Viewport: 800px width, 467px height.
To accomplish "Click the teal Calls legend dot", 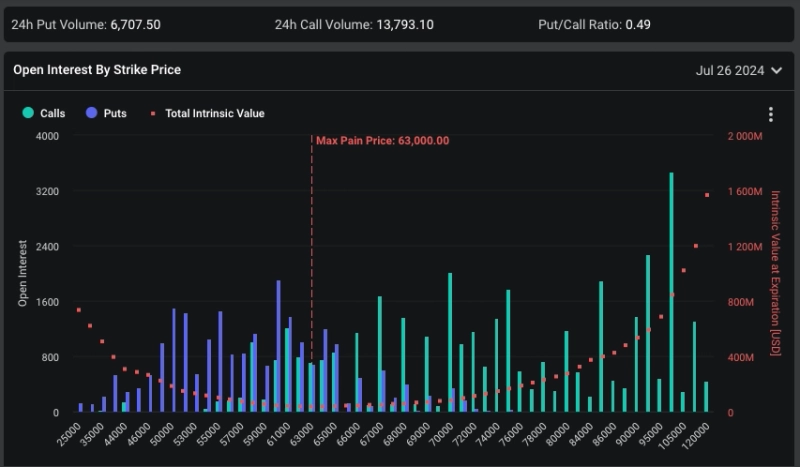I will (x=28, y=113).
